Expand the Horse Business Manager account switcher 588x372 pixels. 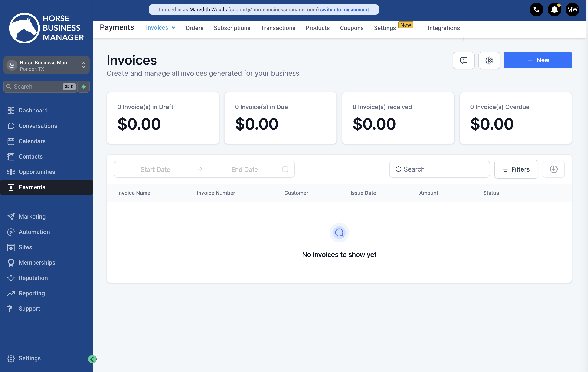(x=46, y=65)
